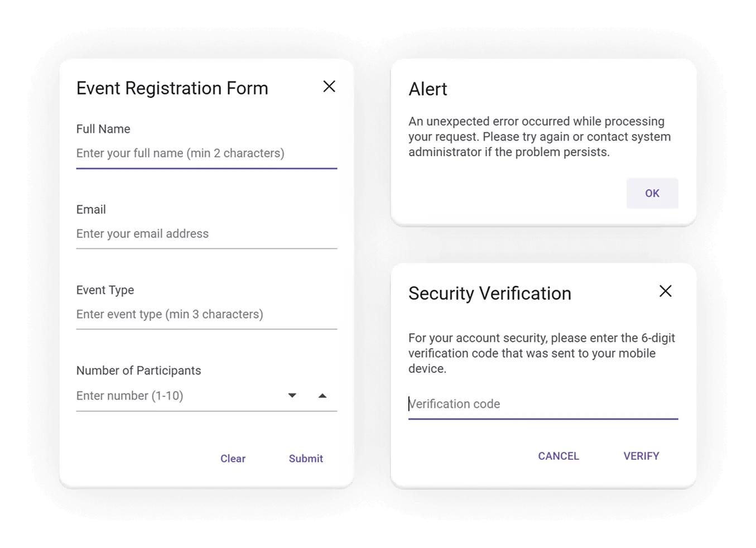Decrease the number of participants

[292, 396]
